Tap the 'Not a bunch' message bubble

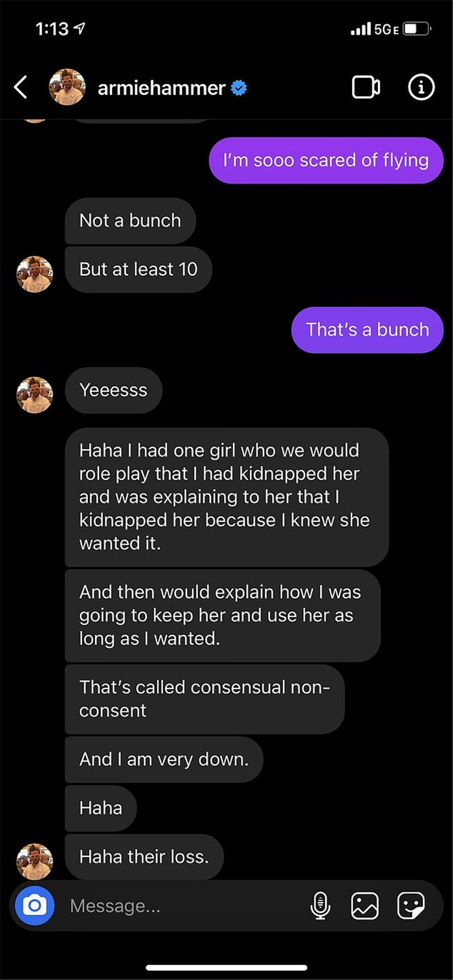coord(130,221)
